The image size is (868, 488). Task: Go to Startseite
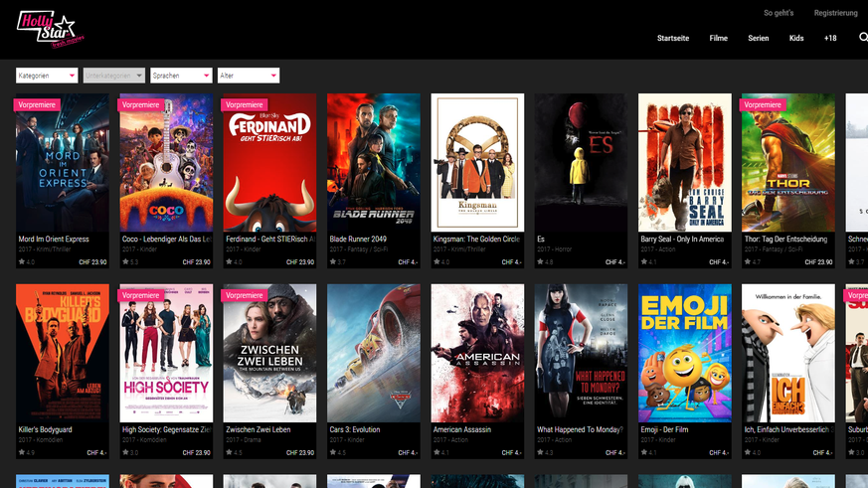pos(673,38)
